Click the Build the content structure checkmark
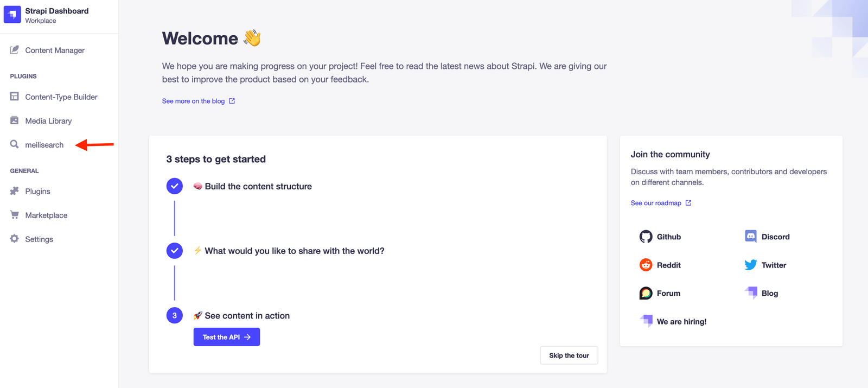This screenshot has width=868, height=388. coord(175,186)
